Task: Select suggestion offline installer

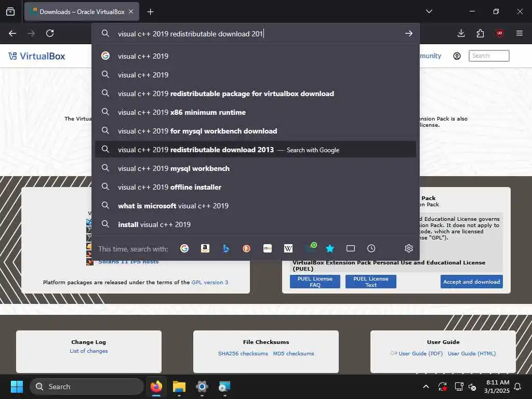Action: tap(256, 187)
